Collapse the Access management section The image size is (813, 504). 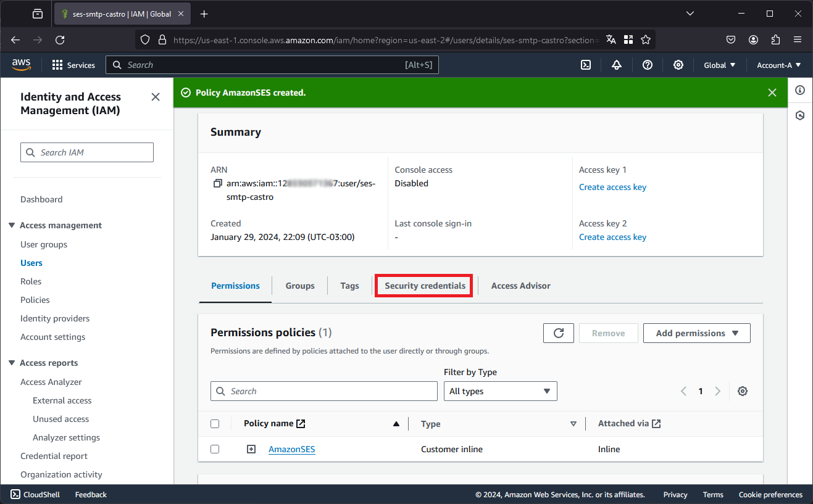point(12,225)
